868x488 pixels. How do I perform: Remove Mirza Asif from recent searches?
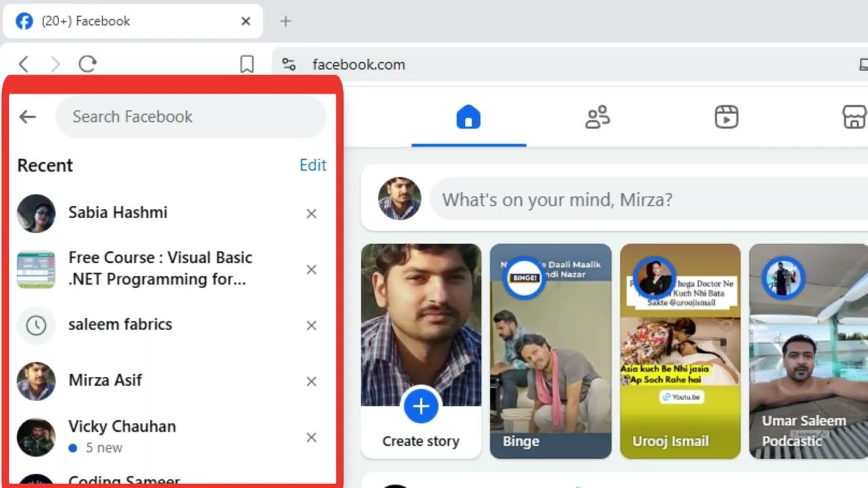[x=311, y=382]
